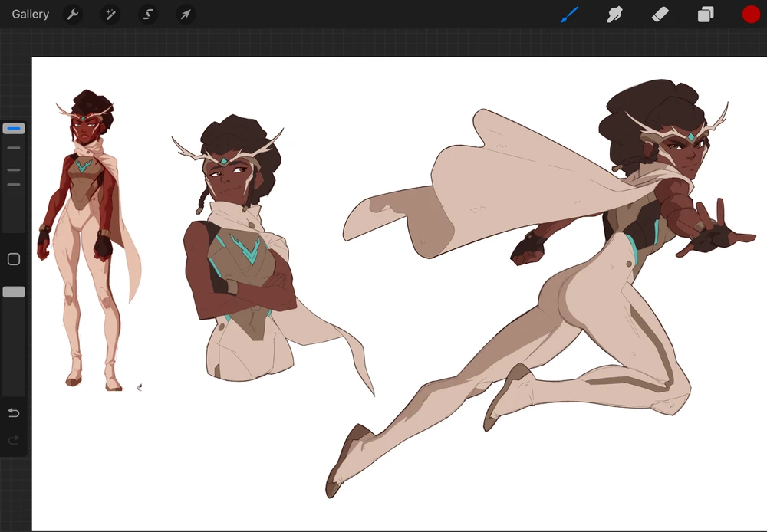Open the Actions menu (wrench icon)
The height and width of the screenshot is (532, 767).
pos(74,14)
